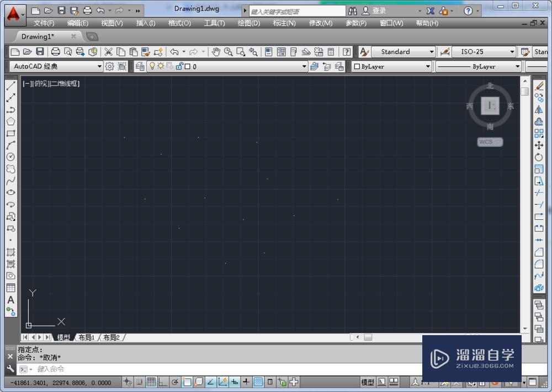The image size is (552, 392).
Task: Open the WCS coordinate system dropdown
Action: [490, 141]
